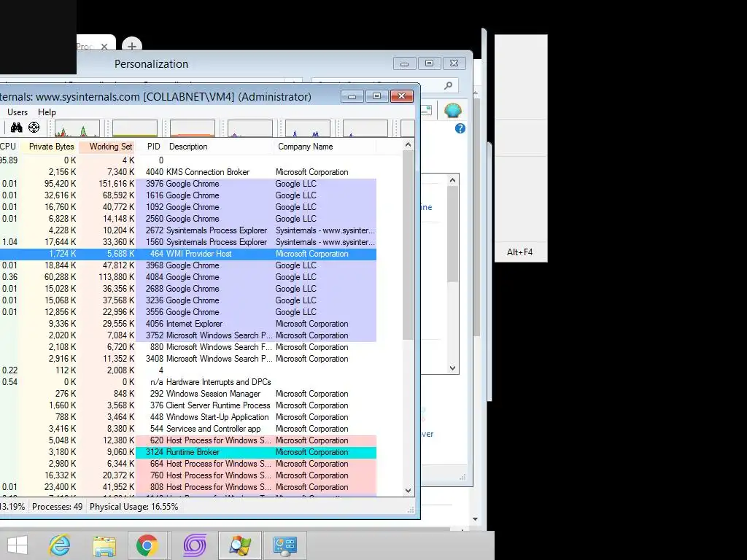747x560 pixels.
Task: Open File Explorer from the taskbar
Action: [104, 545]
